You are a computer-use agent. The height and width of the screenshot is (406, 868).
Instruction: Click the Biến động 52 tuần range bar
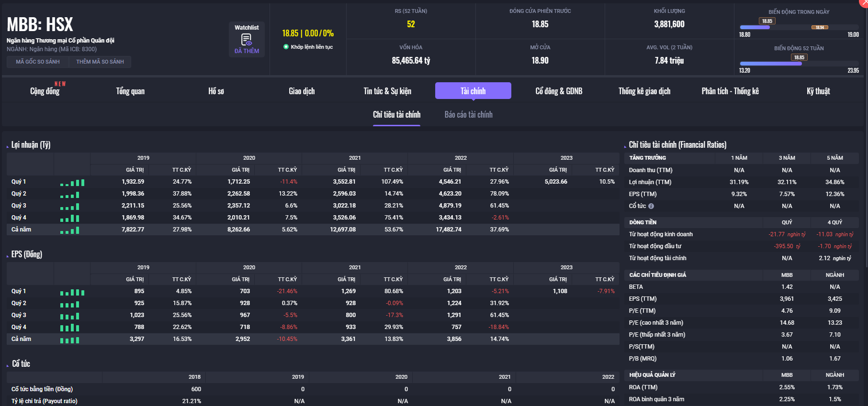pyautogui.click(x=799, y=64)
